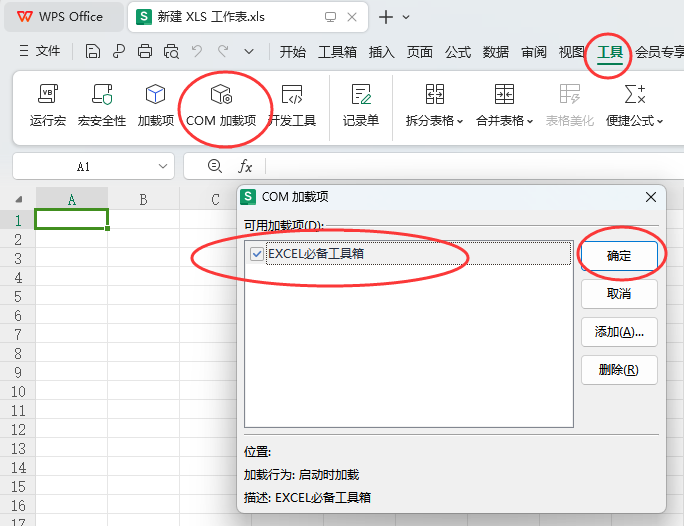Click the 运行宏 (Run Macro) icon
Screen dimensions: 684x526
47,104
